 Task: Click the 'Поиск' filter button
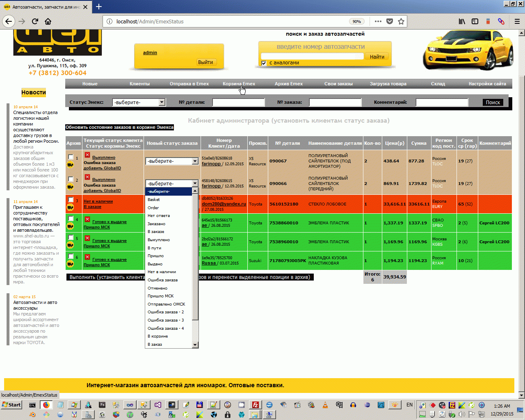493,103
